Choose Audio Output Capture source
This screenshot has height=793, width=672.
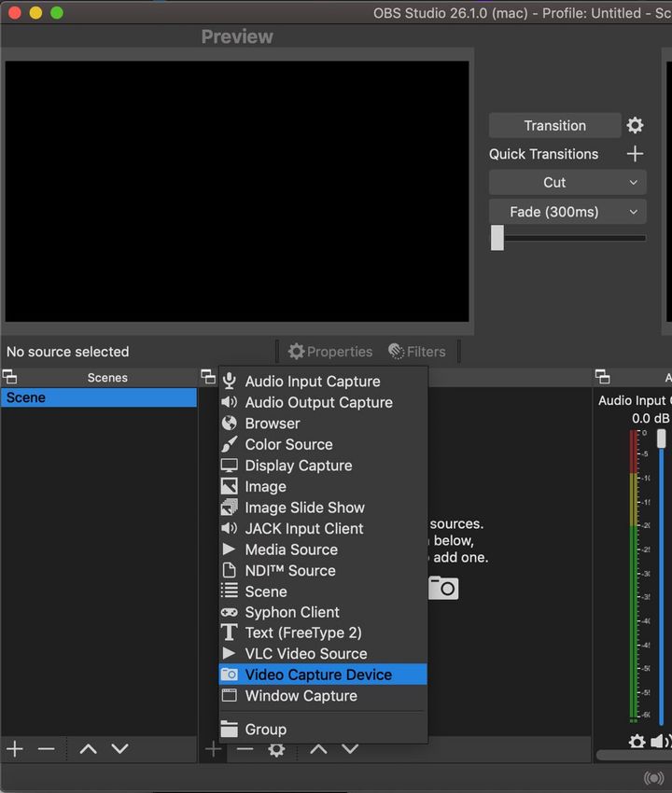point(323,403)
